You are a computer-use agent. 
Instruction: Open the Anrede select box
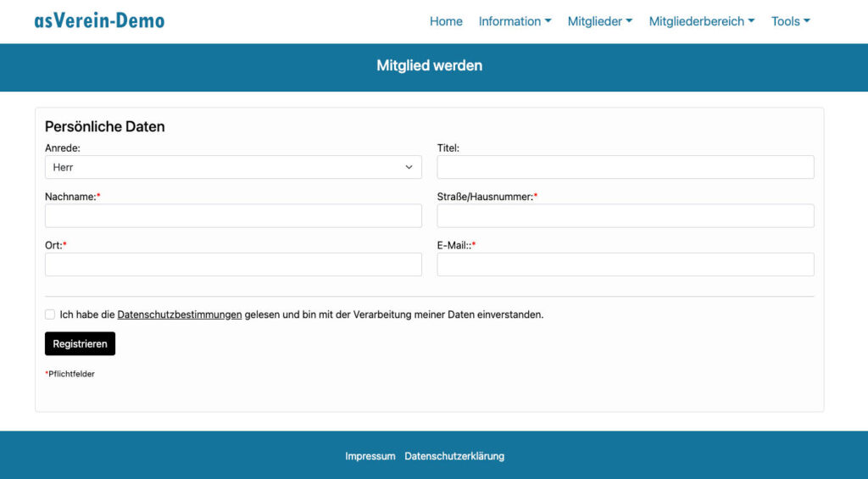pos(233,167)
